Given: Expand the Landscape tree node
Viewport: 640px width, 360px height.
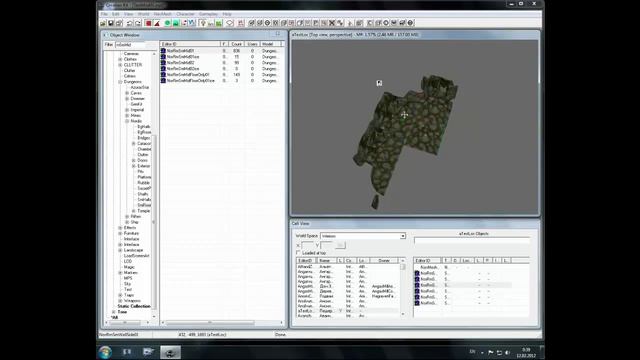Looking at the screenshot, I should click(120, 250).
